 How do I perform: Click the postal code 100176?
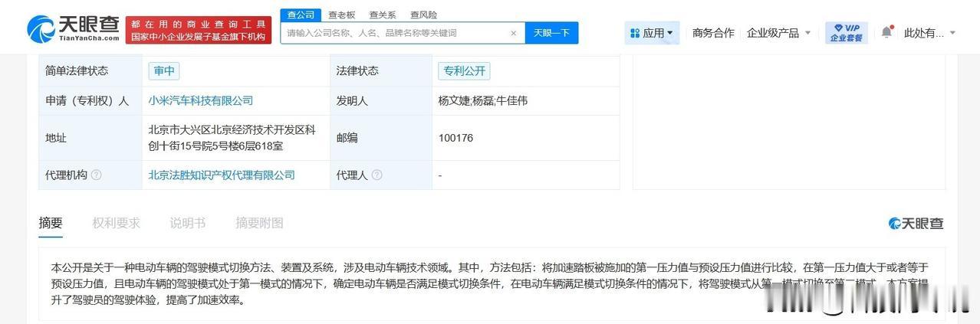(x=455, y=138)
